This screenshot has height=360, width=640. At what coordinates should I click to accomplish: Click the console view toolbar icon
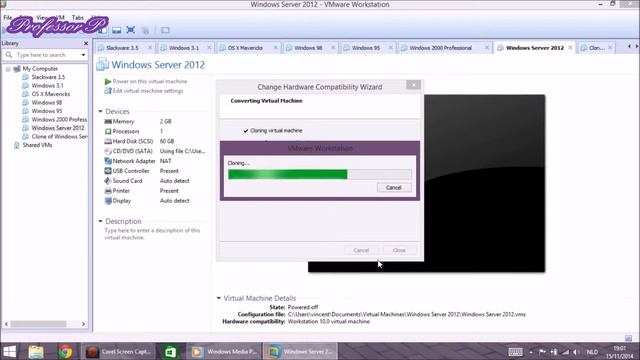pos(165,30)
